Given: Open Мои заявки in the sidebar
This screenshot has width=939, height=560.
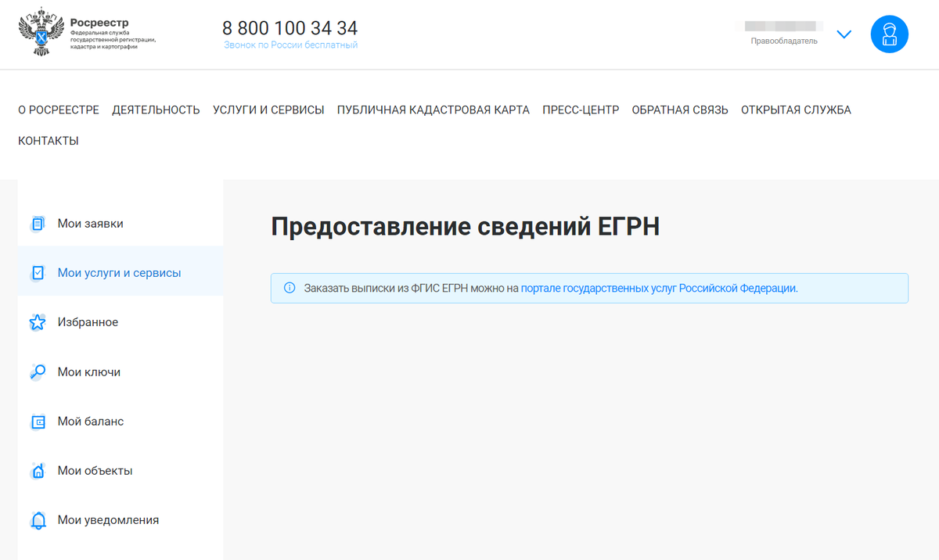Looking at the screenshot, I should 121,224.
